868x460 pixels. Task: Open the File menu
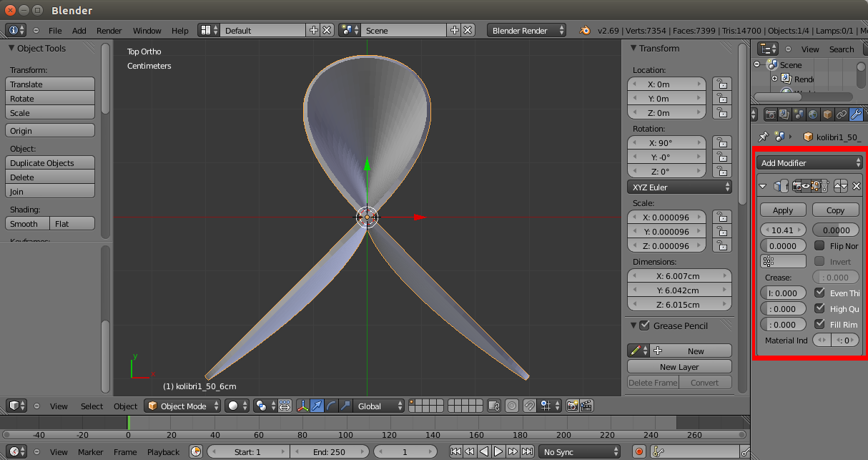coord(55,31)
